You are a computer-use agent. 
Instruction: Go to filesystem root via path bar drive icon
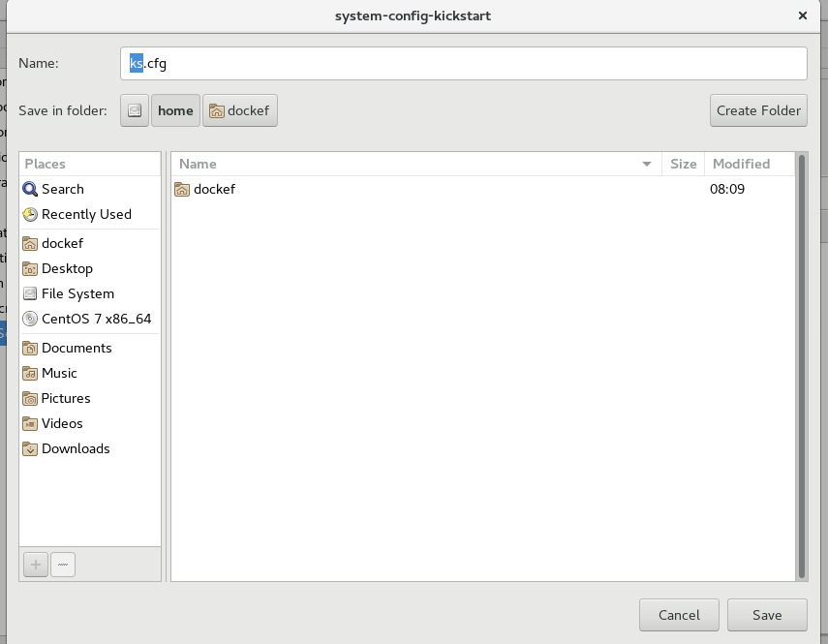(135, 110)
